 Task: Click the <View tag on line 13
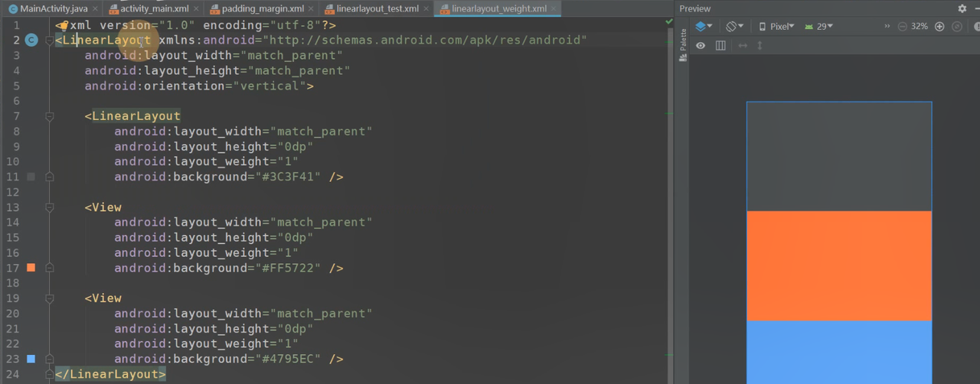(x=103, y=207)
